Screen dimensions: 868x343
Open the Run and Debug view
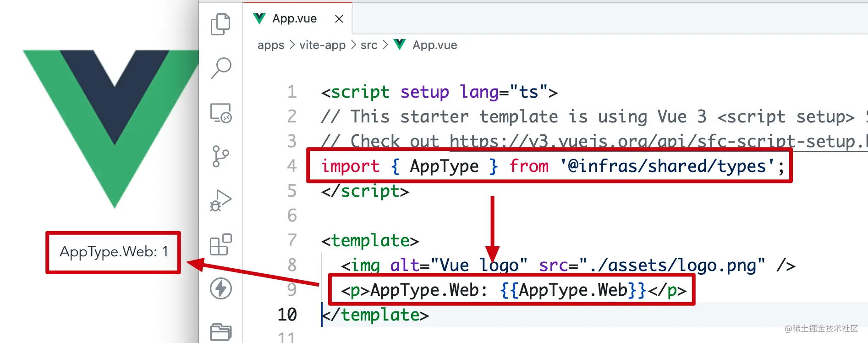point(220,200)
